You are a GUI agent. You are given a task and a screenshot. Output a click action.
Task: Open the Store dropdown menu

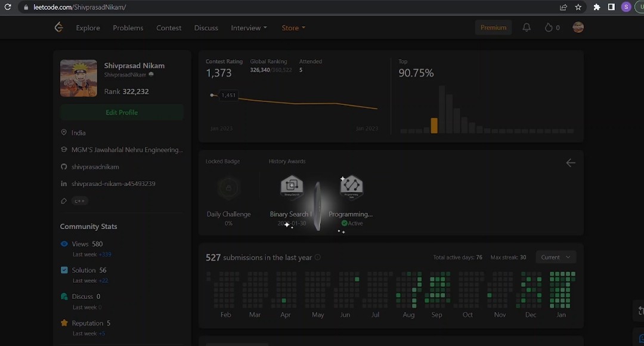point(293,27)
